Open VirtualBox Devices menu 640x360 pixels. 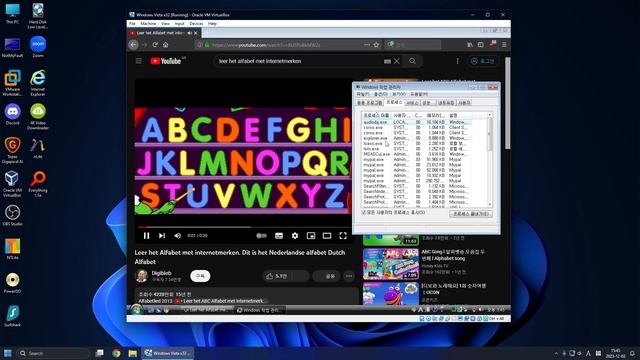coord(196,24)
